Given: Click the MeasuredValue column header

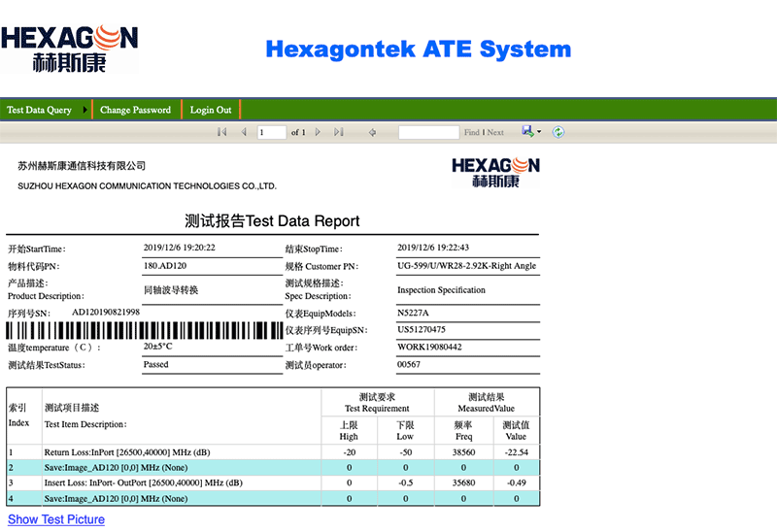Looking at the screenshot, I should [x=487, y=403].
